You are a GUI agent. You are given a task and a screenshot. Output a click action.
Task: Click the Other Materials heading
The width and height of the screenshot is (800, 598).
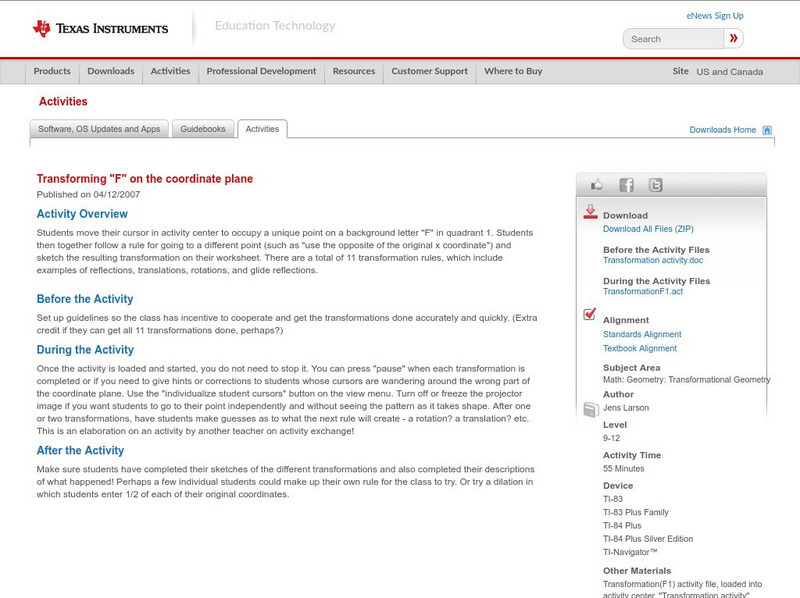pos(637,571)
